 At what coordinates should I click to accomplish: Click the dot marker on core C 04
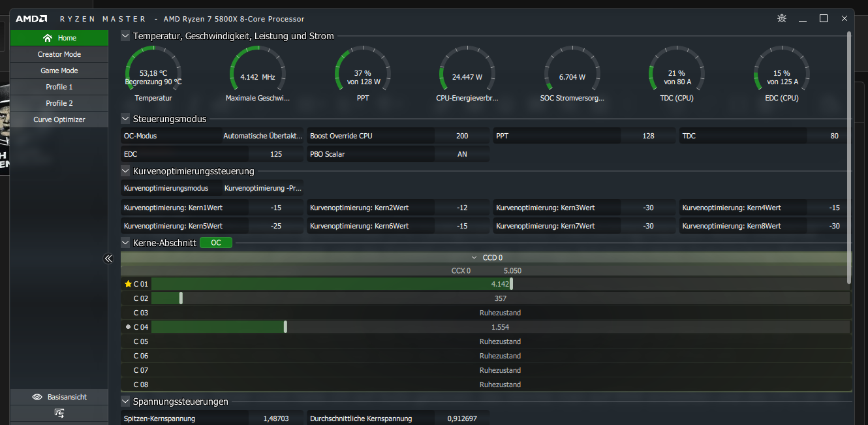coord(128,327)
